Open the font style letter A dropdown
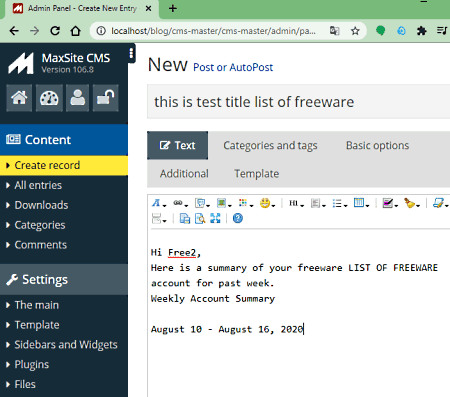This screenshot has width=450, height=397. [158, 203]
